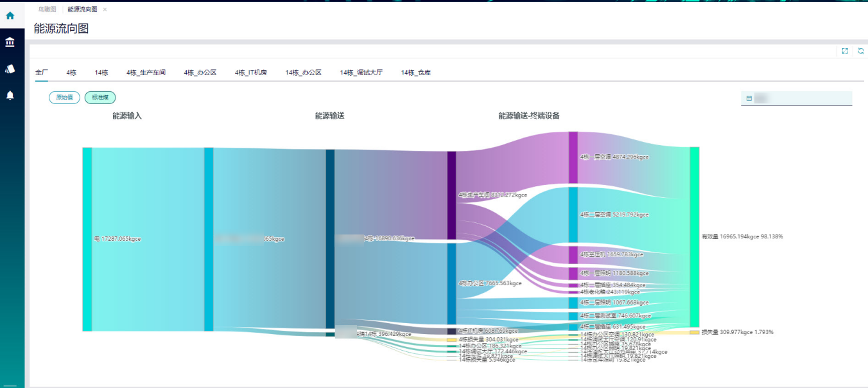868x388 pixels.
Task: Close the 能源流向图 tab
Action: [x=105, y=10]
